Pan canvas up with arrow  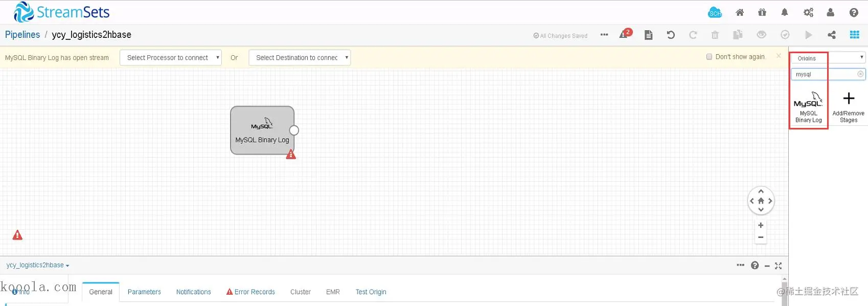761,191
